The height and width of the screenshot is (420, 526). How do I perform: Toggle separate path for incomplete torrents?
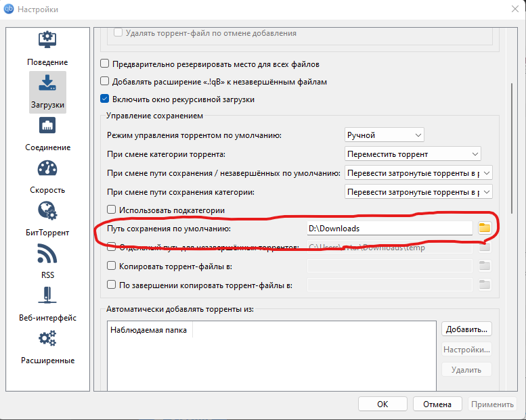click(111, 247)
